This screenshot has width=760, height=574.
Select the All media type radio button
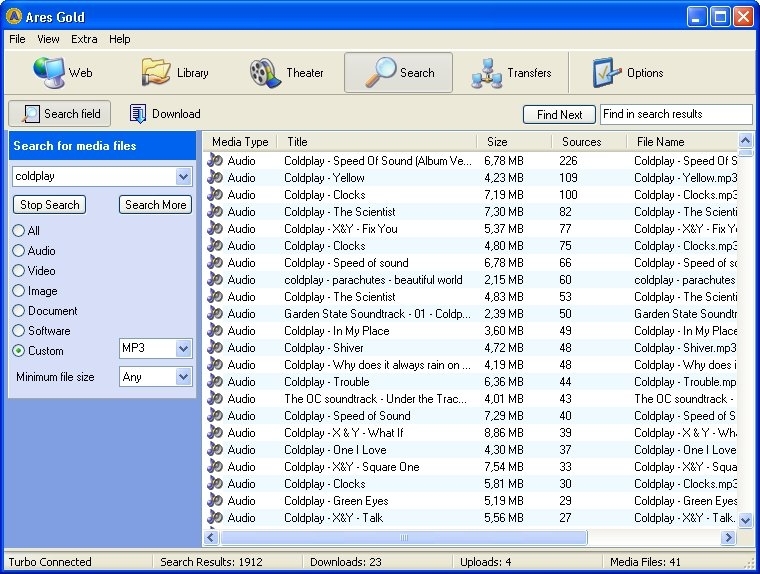tap(18, 230)
